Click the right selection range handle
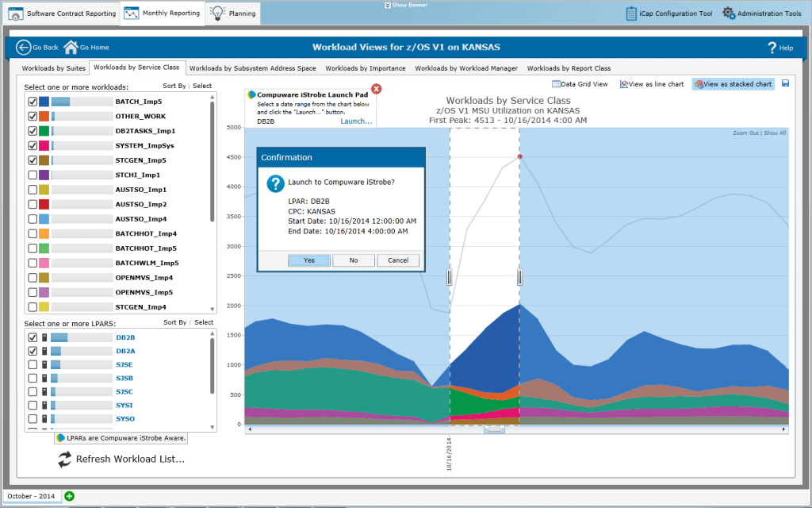Viewport: 812px width, 508px height. (519, 277)
